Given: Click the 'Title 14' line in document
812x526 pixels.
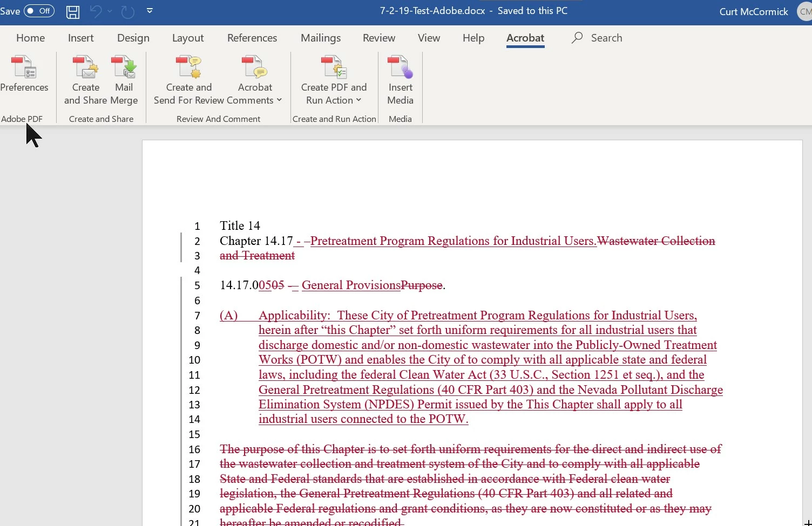Looking at the screenshot, I should pos(240,226).
